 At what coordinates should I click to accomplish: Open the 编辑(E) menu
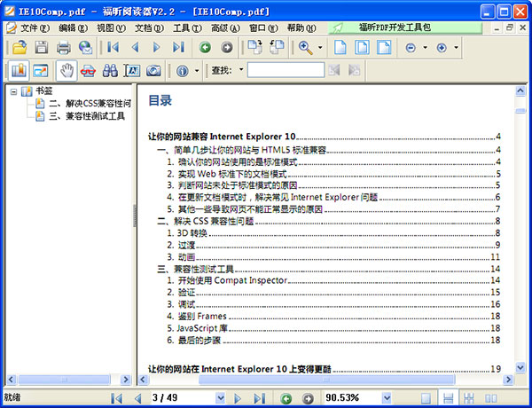point(73,27)
